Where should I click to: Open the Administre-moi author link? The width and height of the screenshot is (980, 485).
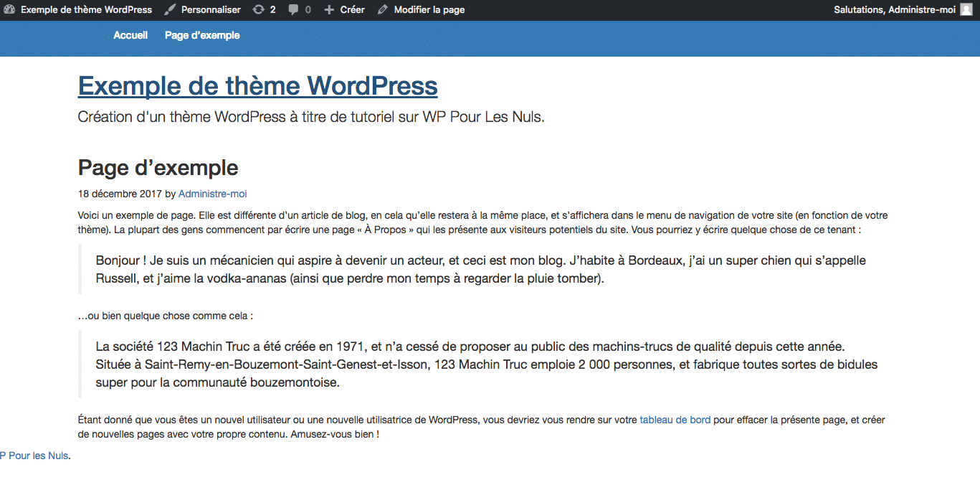tap(212, 194)
